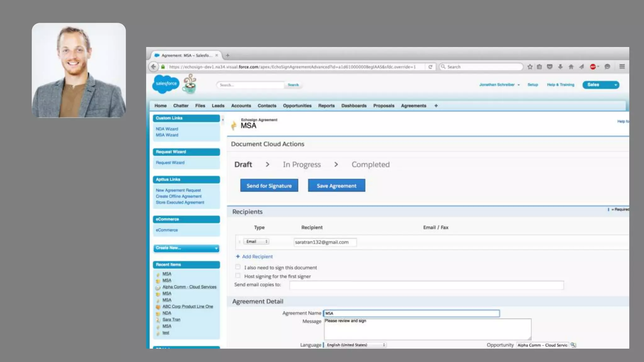Click the Salesforce cloud logo
The image size is (644, 362).
(166, 84)
